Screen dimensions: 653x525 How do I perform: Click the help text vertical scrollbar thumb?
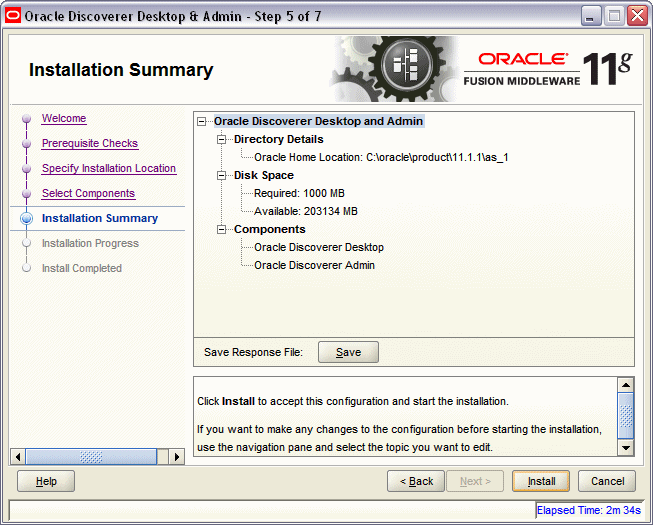626,416
